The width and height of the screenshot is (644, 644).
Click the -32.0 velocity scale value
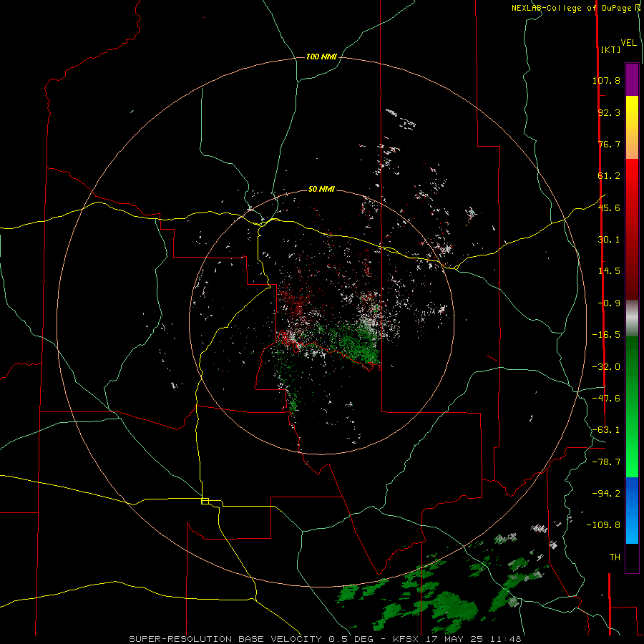(606, 367)
